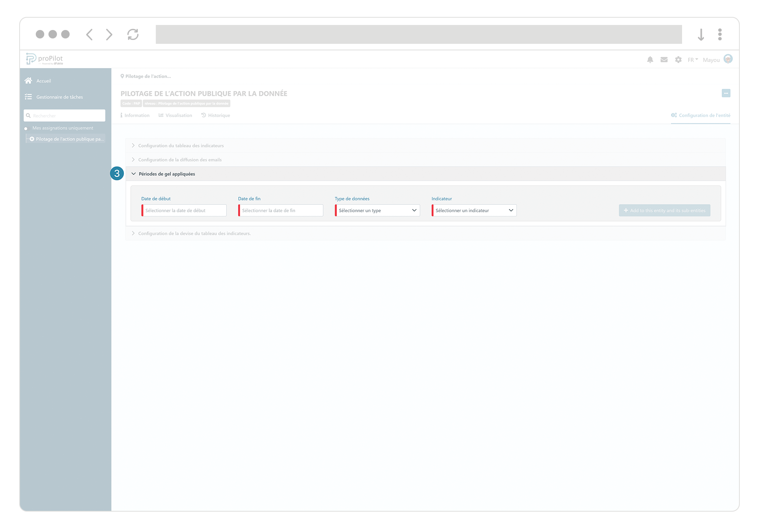Open the FR language dropdown
The height and width of the screenshot is (532, 759).
pyautogui.click(x=692, y=60)
